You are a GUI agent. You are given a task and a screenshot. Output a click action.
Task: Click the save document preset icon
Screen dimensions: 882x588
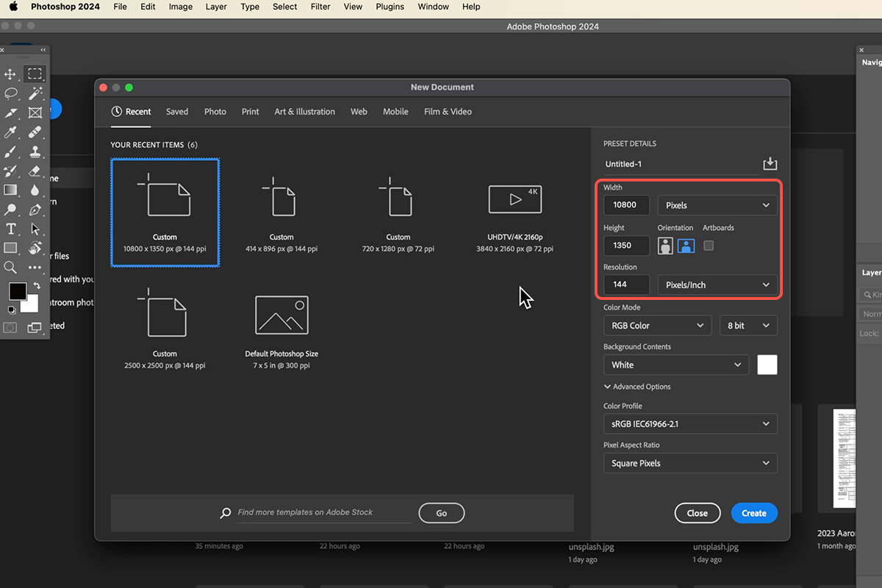pos(770,163)
